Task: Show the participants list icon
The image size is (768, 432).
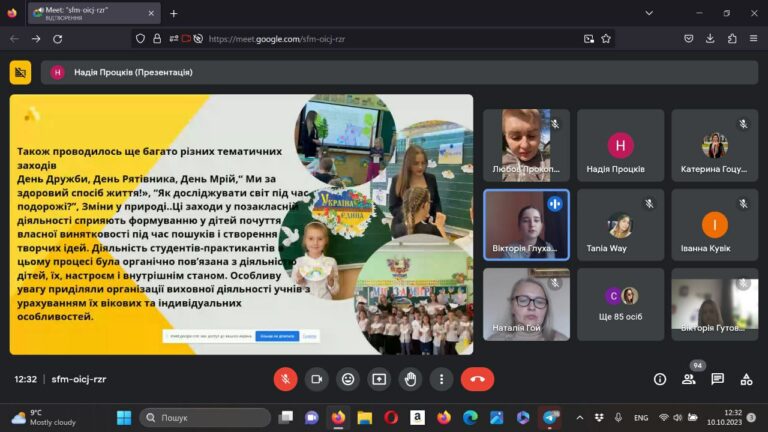Action: point(689,379)
